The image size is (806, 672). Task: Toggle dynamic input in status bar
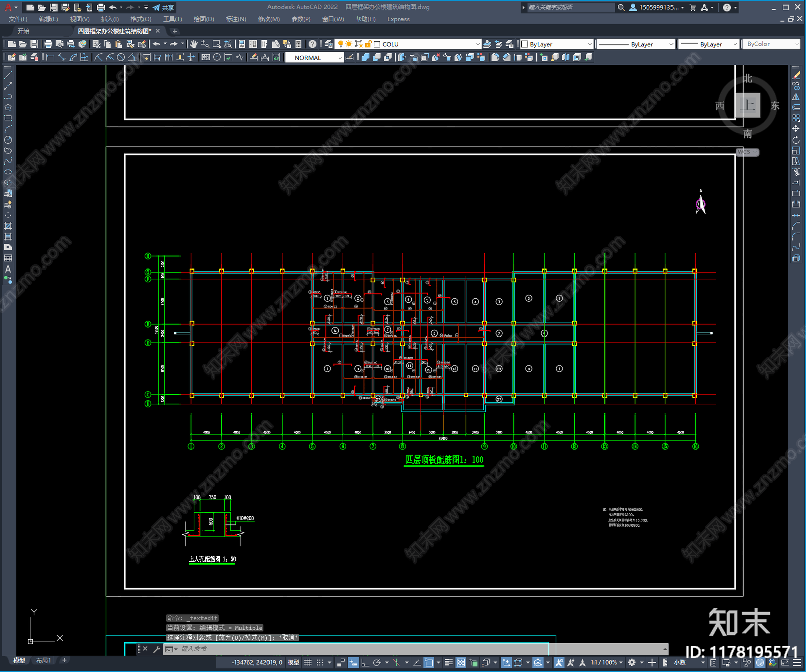click(x=353, y=663)
